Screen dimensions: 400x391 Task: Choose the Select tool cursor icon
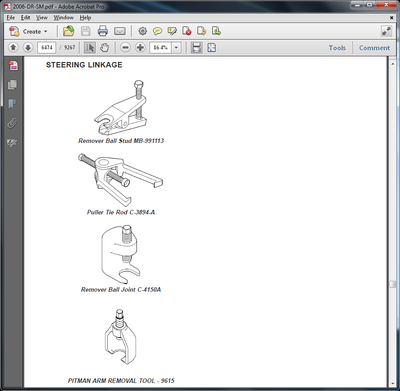coord(90,48)
